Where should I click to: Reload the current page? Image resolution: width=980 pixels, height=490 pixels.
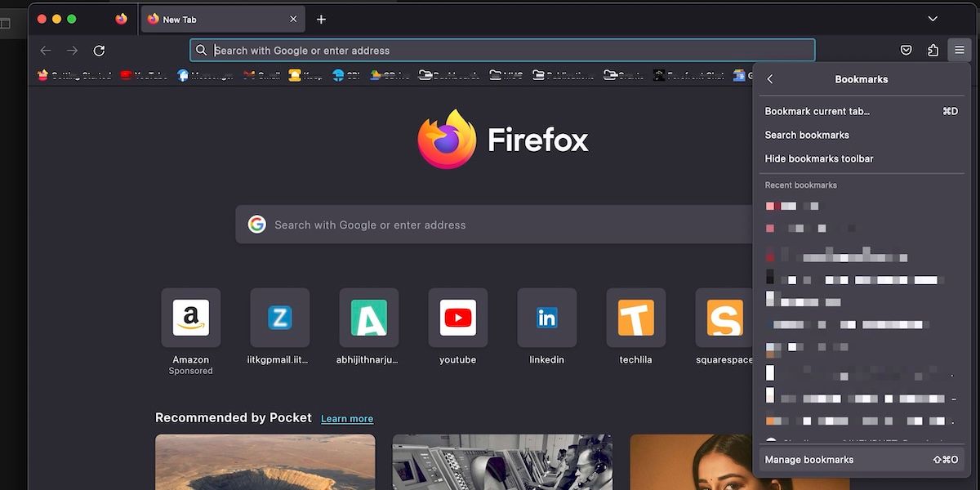[99, 50]
